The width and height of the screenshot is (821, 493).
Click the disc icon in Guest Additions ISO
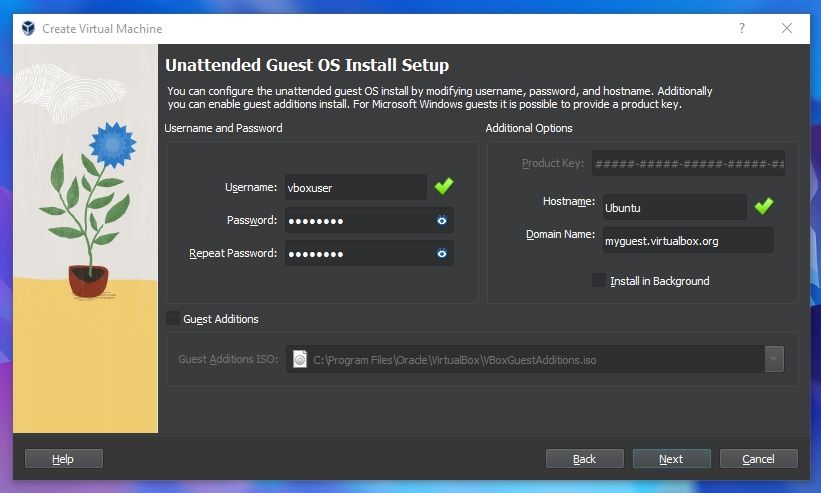299,359
